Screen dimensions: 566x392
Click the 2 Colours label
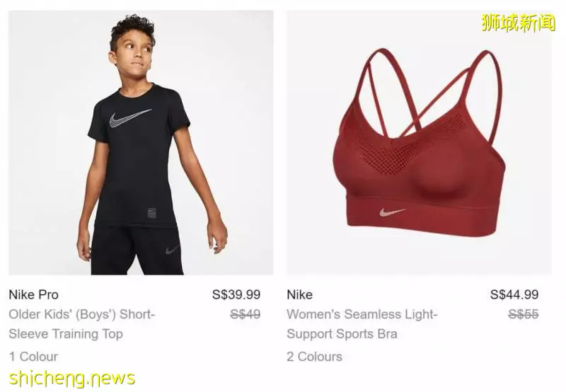(x=314, y=357)
